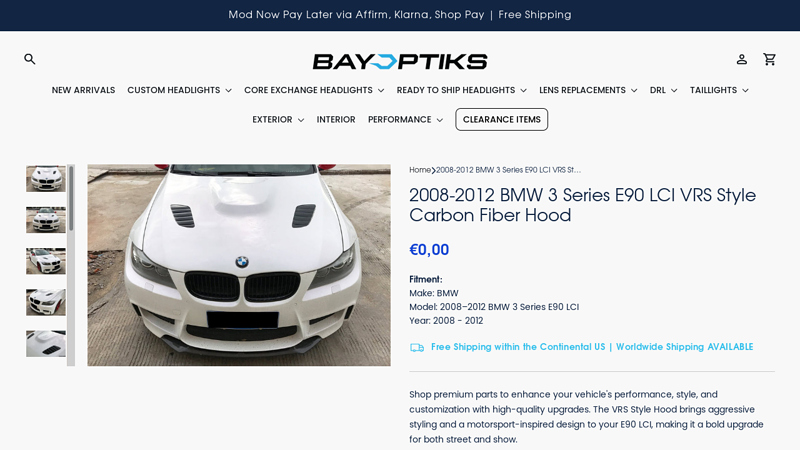Select the third thumbnail showing side view
The height and width of the screenshot is (450, 800).
tap(46, 261)
